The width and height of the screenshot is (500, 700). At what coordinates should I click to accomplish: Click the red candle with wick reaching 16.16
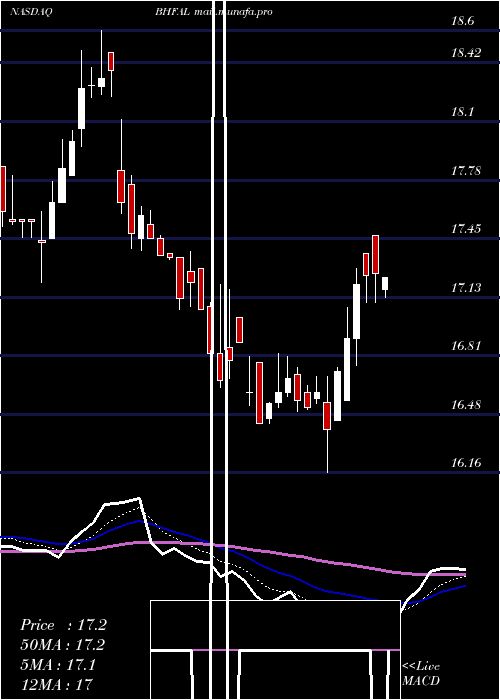coord(327,416)
